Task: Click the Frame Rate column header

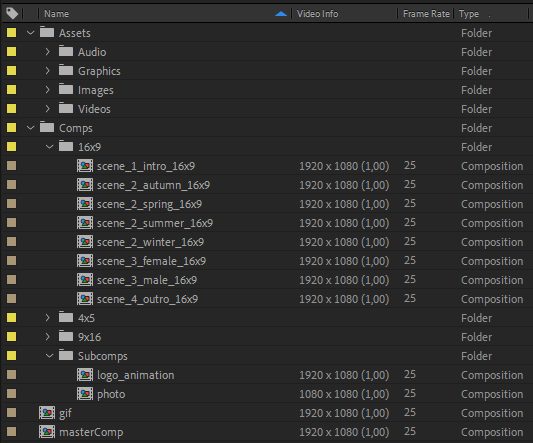Action: [426, 14]
